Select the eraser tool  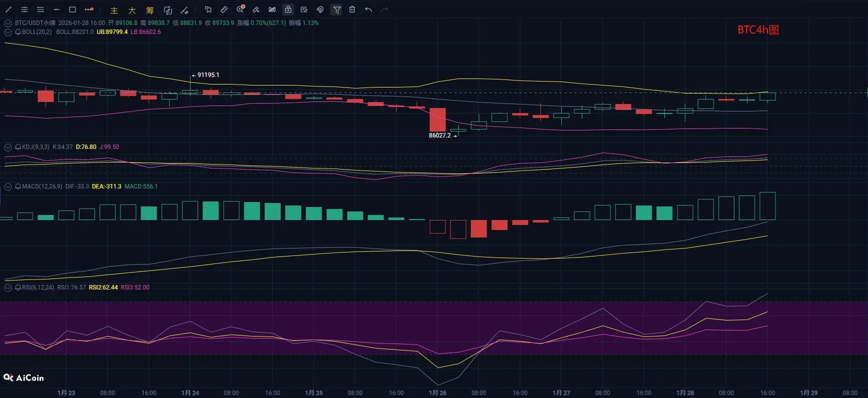tap(256, 9)
